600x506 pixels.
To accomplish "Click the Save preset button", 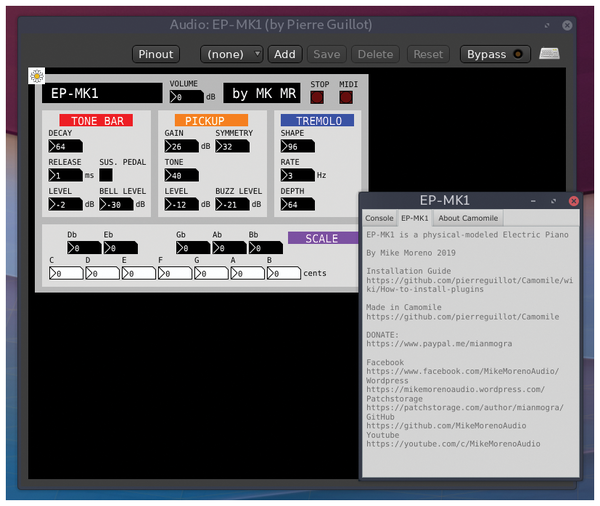I will (x=326, y=54).
